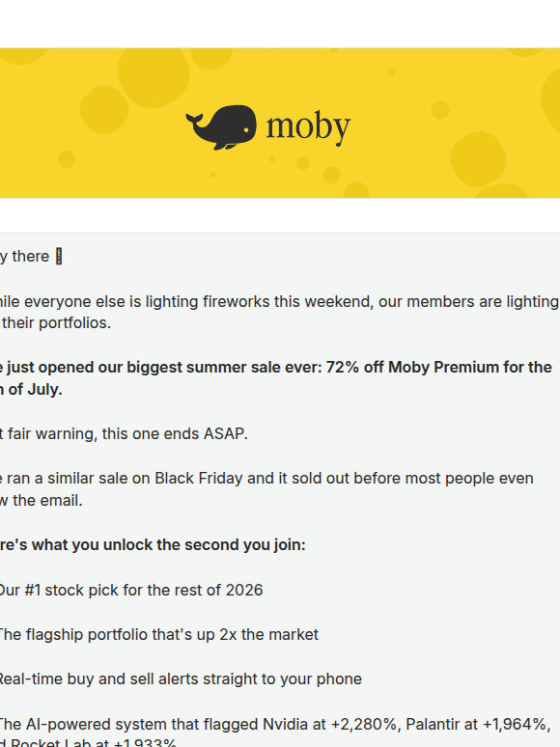Click the whale icon in the Moby logo

point(221,127)
